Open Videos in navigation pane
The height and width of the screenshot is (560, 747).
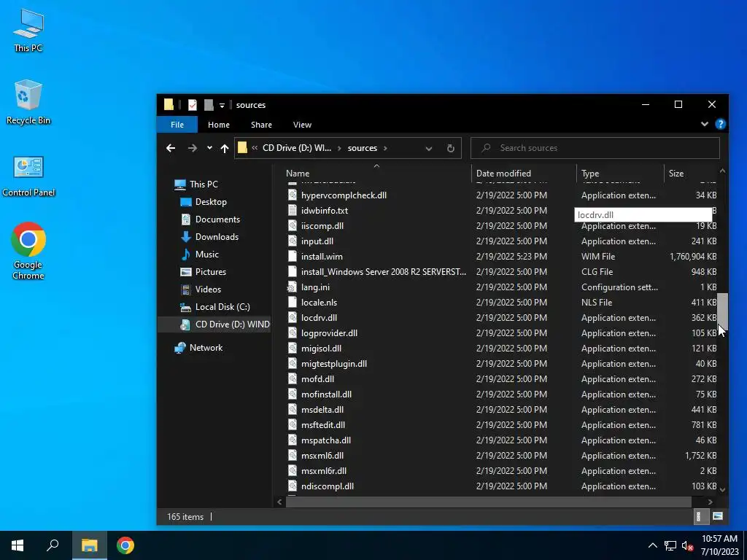tap(208, 289)
